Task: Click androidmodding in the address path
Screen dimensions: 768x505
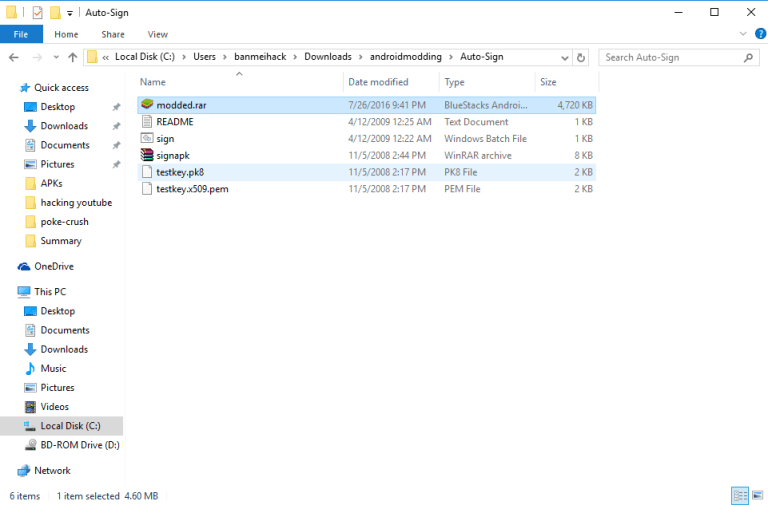Action: tap(406, 57)
